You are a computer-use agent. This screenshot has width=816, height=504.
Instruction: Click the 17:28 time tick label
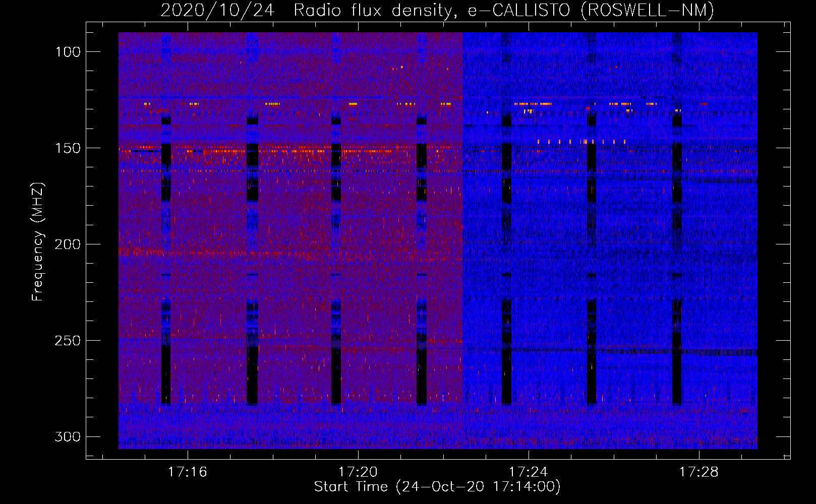[699, 472]
